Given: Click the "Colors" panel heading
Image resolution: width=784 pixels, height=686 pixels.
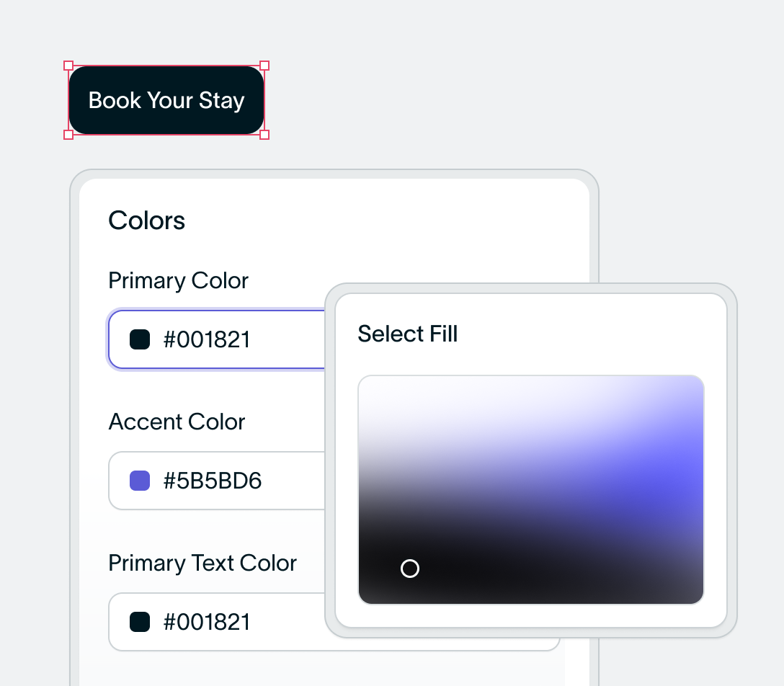Looking at the screenshot, I should (147, 220).
